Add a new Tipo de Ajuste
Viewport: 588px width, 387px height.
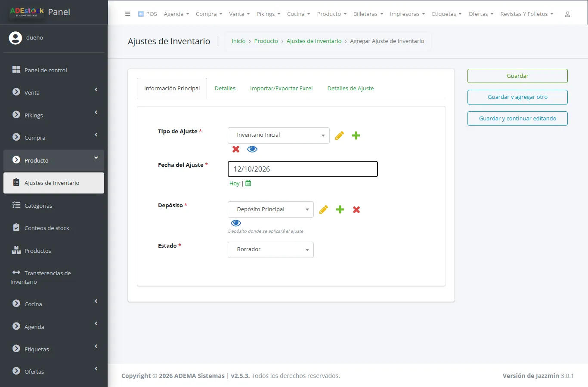pos(356,135)
